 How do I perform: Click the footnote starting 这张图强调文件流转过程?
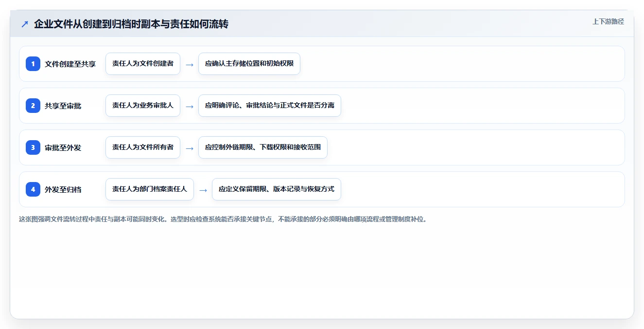(x=223, y=219)
